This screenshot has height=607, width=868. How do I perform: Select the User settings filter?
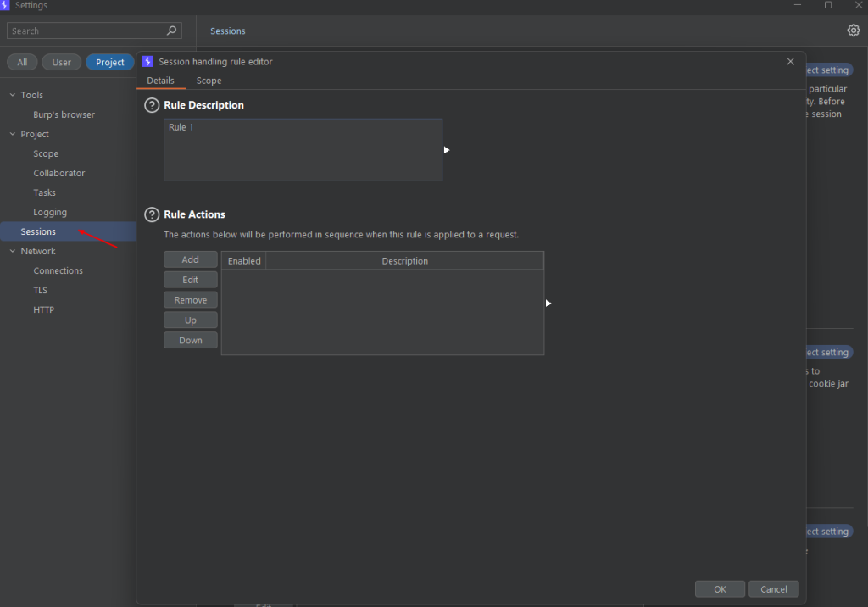tap(61, 62)
